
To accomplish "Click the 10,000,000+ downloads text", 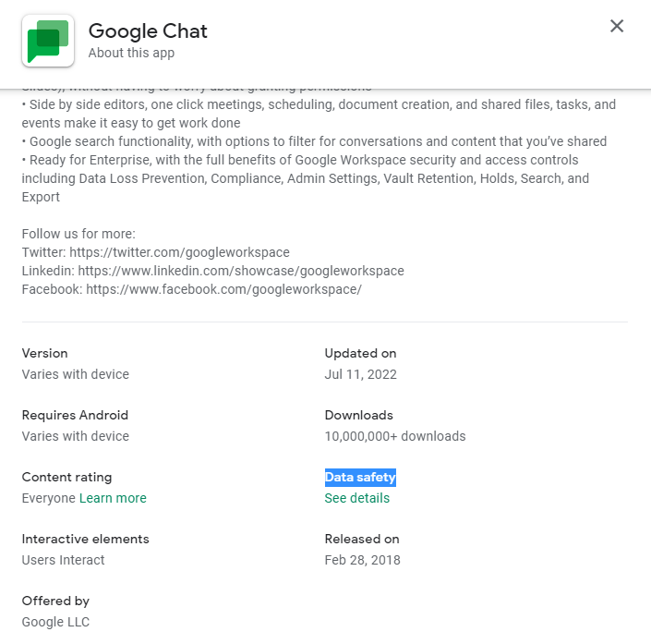I will pyautogui.click(x=395, y=436).
